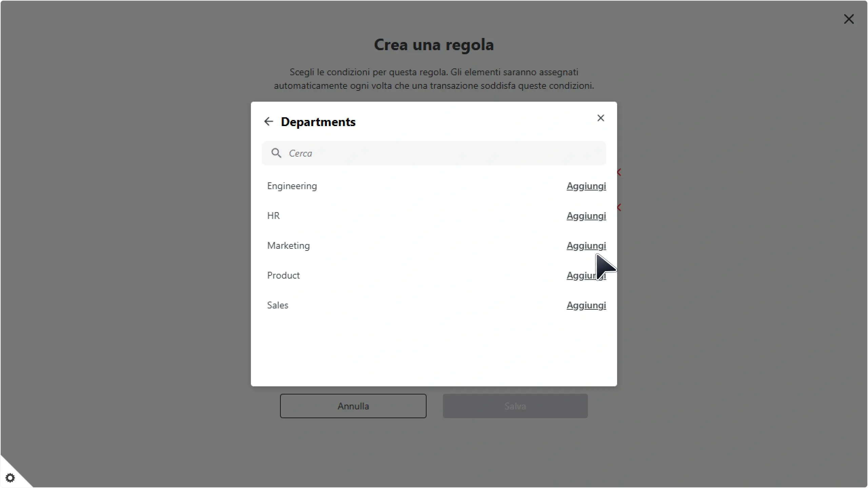
Task: Click the Salva button
Action: coord(515,406)
